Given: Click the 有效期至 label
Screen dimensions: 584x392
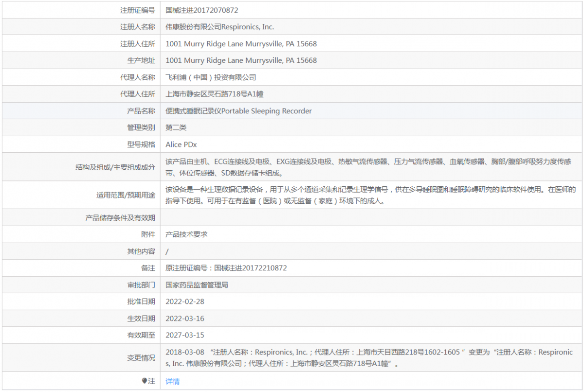Looking at the screenshot, I should pyautogui.click(x=141, y=335).
